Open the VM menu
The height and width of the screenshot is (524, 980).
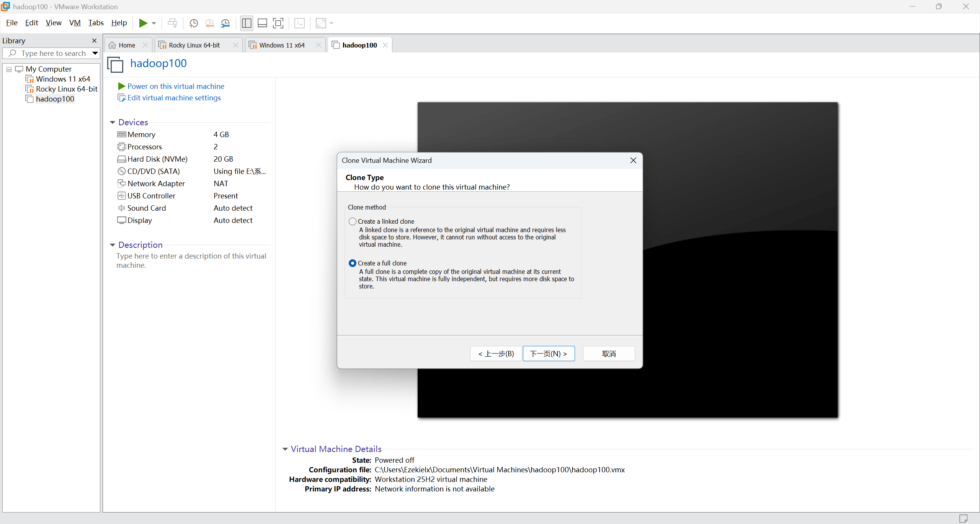coord(75,23)
